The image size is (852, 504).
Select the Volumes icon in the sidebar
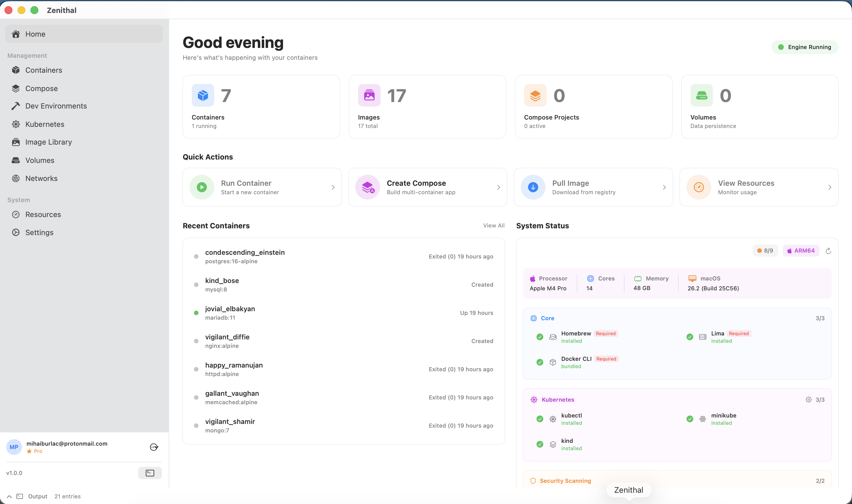click(16, 160)
